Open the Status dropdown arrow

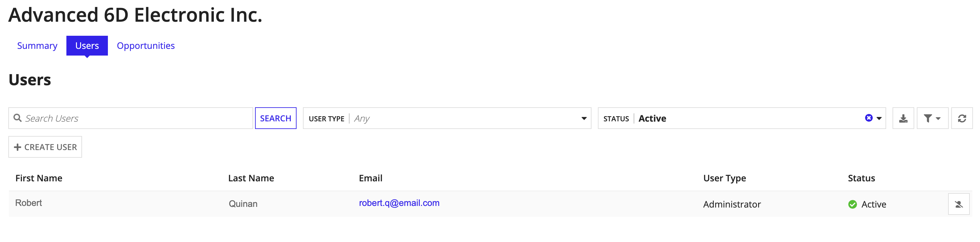point(879,118)
